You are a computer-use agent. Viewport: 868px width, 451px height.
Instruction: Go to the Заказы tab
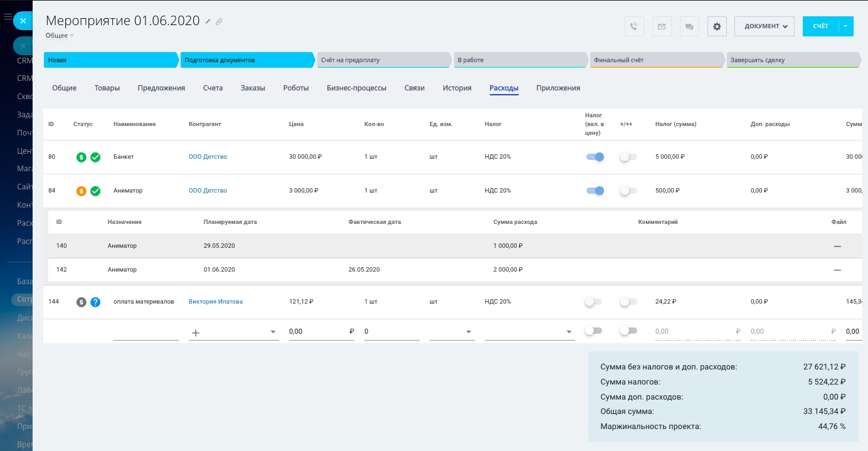coord(253,88)
